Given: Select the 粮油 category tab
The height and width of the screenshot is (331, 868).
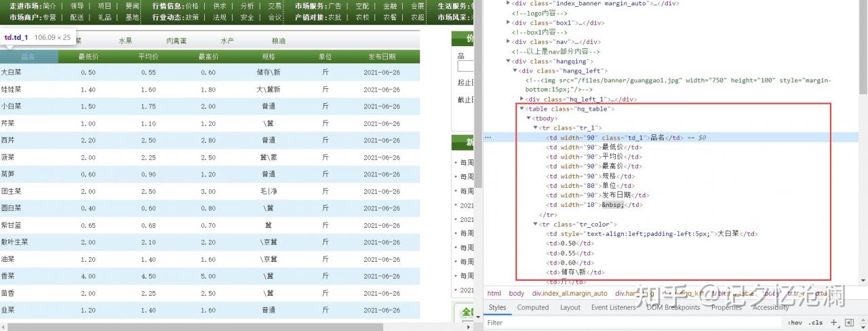Looking at the screenshot, I should click(278, 41).
